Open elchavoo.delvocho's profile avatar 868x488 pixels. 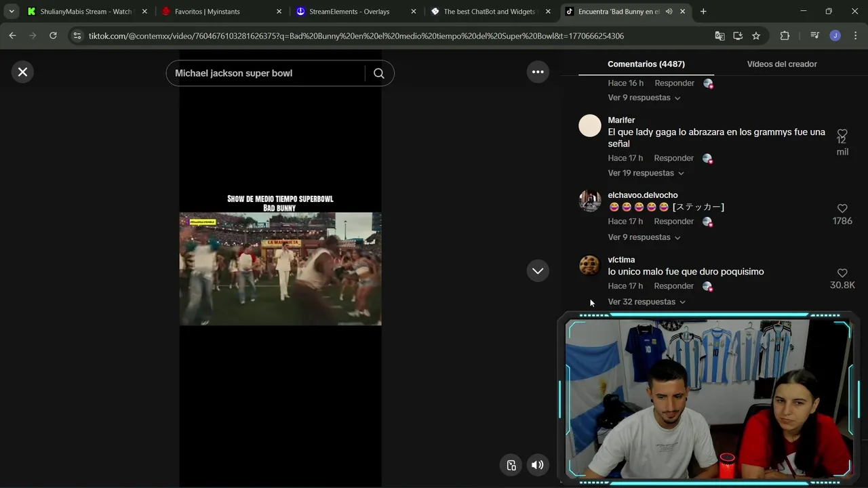pos(590,201)
